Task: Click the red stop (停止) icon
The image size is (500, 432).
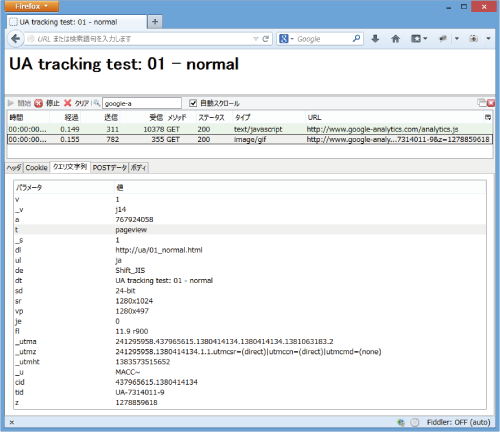Action: 39,103
